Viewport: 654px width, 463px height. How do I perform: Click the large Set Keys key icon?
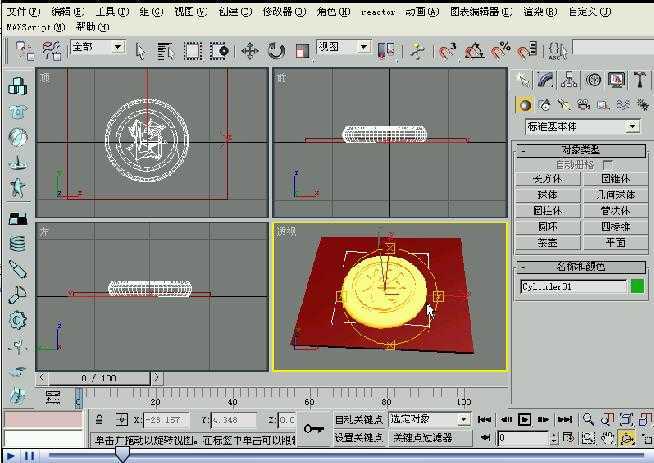coord(313,428)
